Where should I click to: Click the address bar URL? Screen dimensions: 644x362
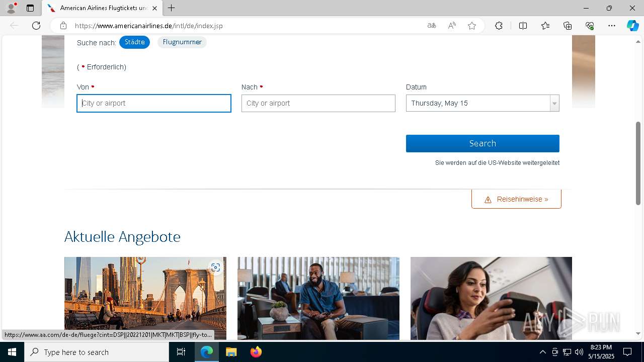pyautogui.click(x=148, y=26)
